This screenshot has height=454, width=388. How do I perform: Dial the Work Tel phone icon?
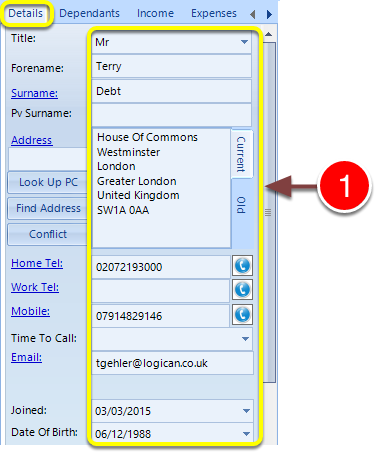point(242,289)
